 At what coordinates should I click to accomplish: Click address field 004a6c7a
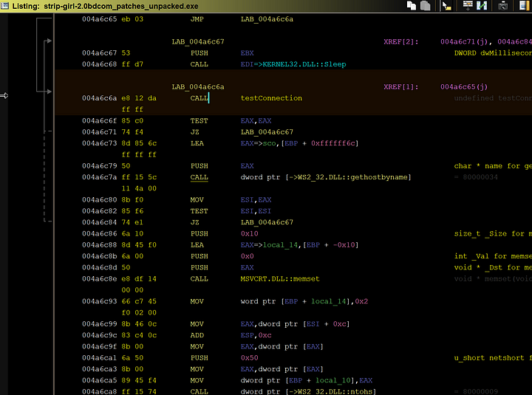coord(99,177)
